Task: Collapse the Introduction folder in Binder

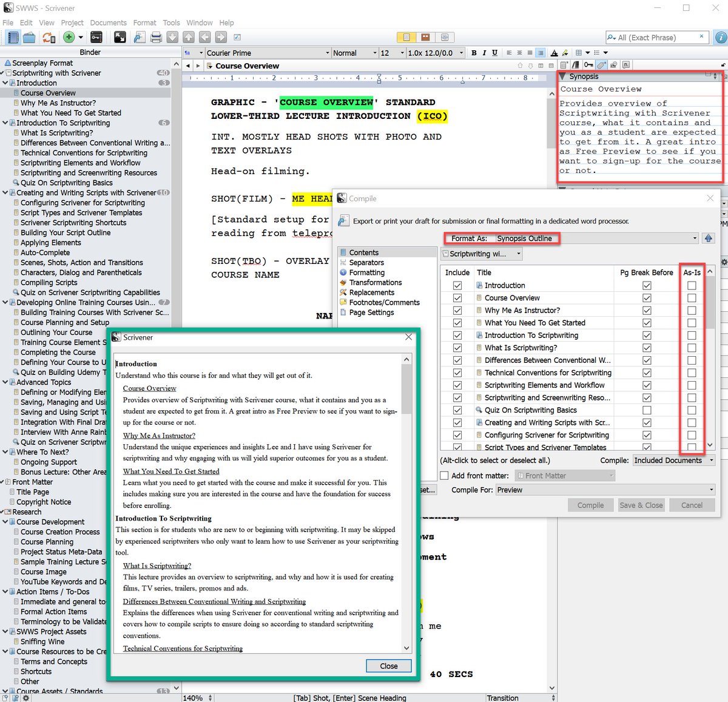Action: pyautogui.click(x=5, y=83)
